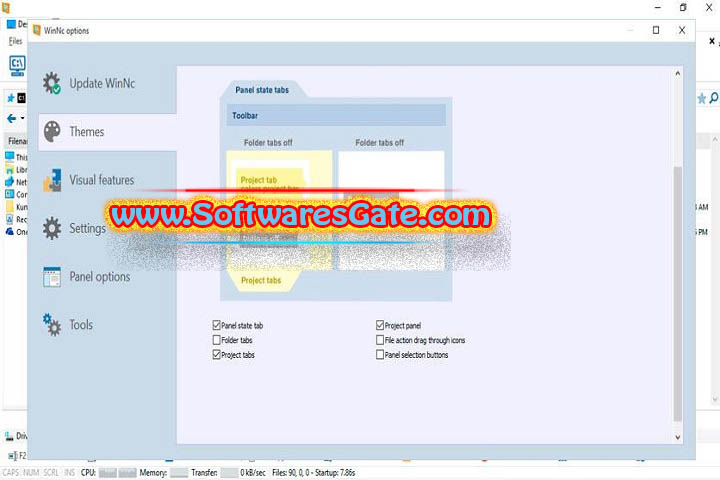Click the Themes palette icon

(52, 132)
